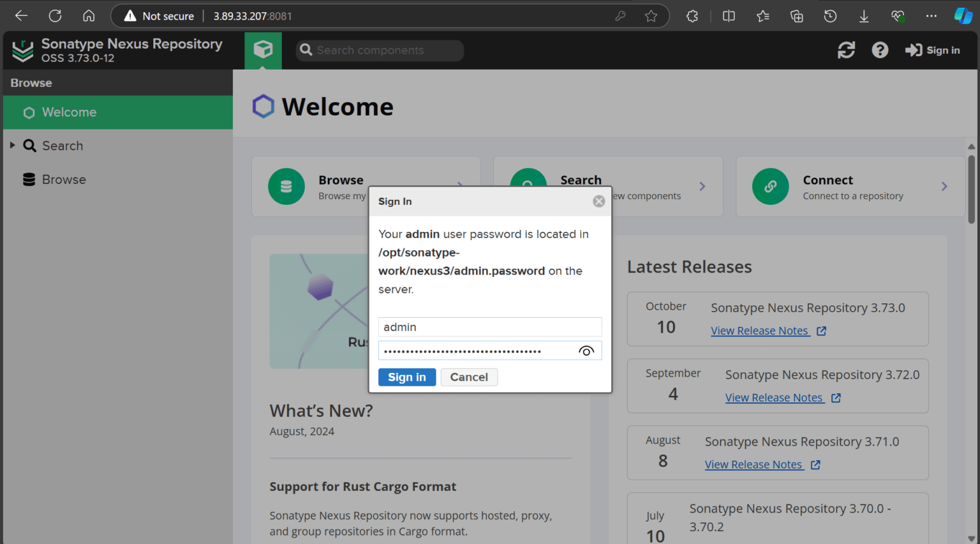
Task: Open Nexus help via the question mark icon
Action: pyautogui.click(x=880, y=50)
